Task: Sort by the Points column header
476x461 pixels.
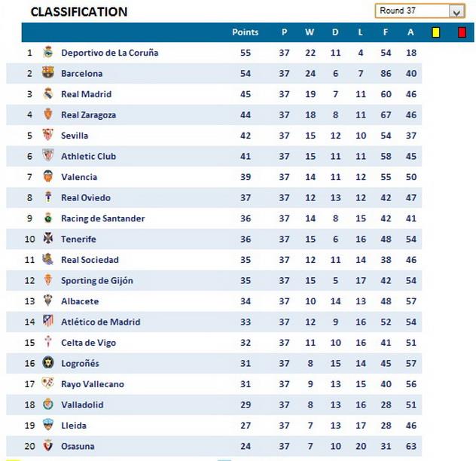Action: [245, 32]
